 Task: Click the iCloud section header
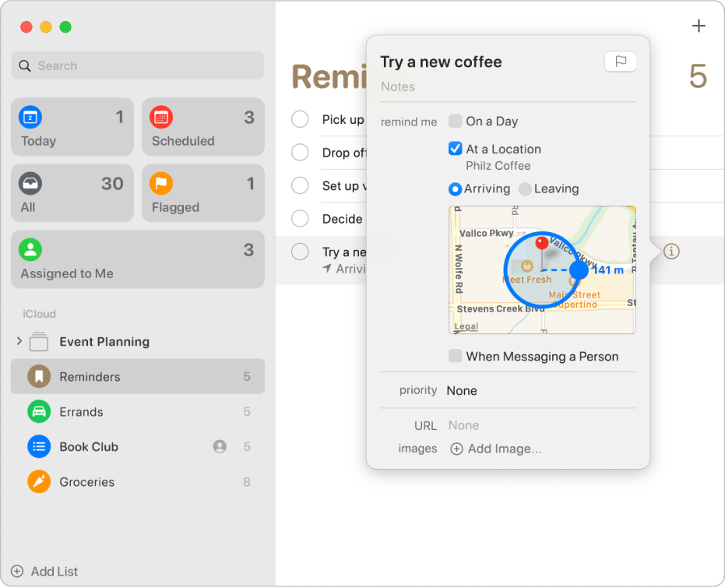(x=39, y=314)
